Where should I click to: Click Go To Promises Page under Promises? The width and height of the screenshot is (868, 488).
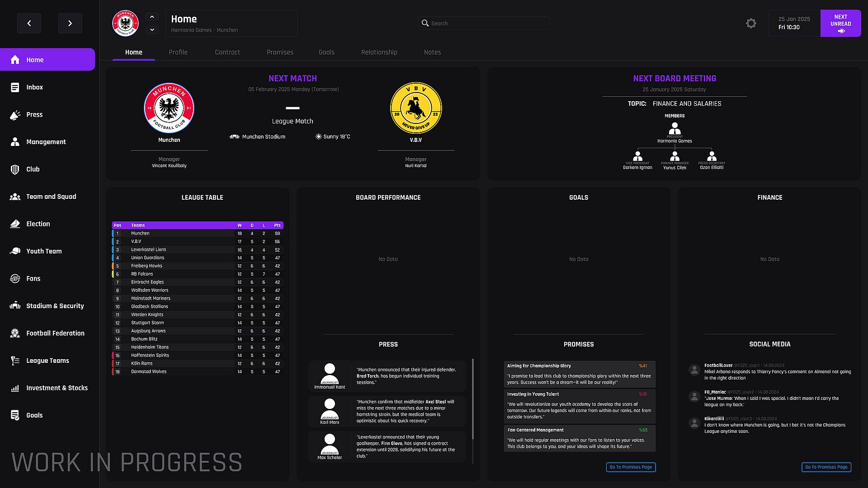(631, 467)
